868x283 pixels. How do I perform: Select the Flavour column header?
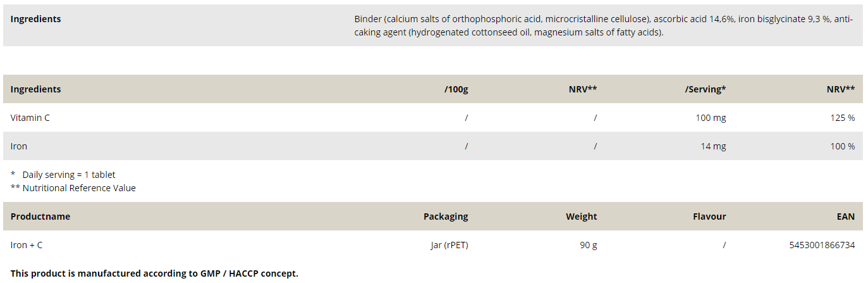coord(709,217)
